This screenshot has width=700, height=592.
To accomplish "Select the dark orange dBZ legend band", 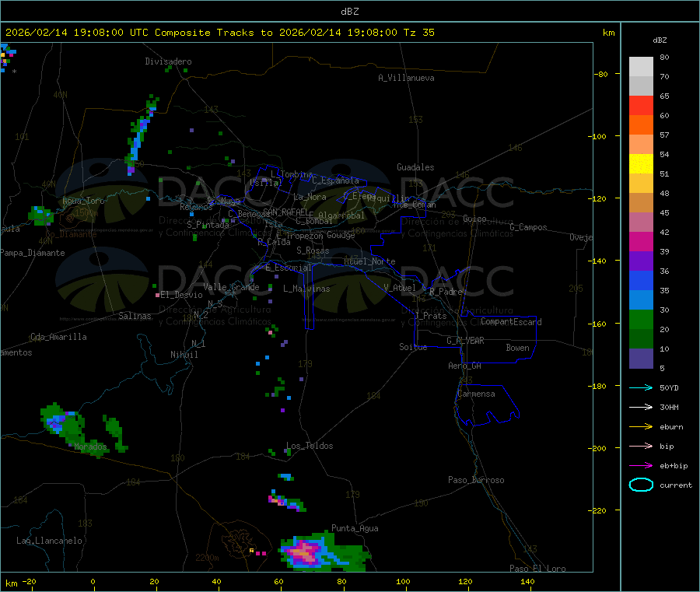I will pos(641,125).
